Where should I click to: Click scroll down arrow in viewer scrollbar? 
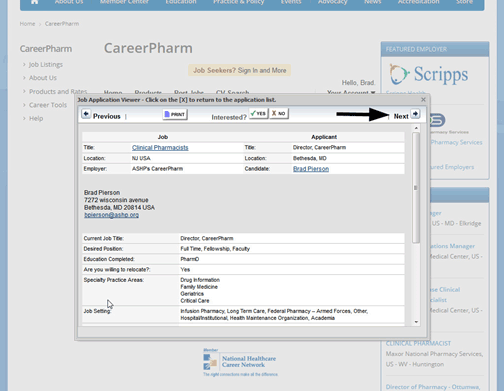tap(416, 322)
